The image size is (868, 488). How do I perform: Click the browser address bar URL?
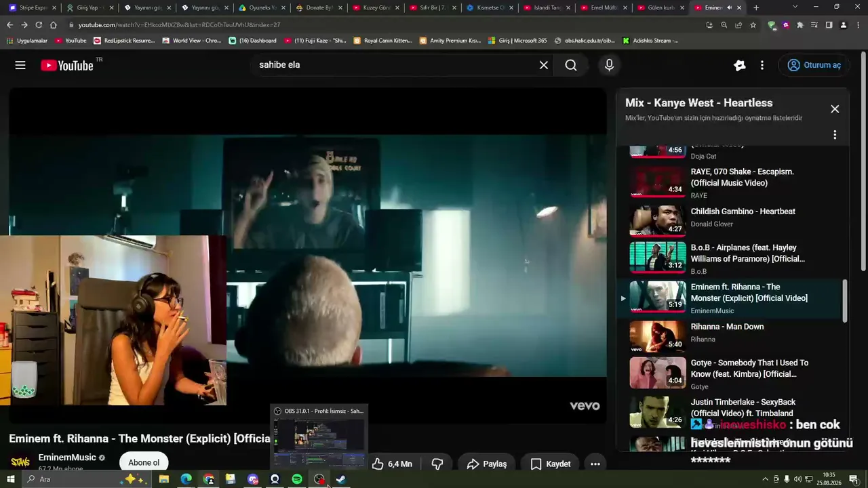(x=179, y=25)
